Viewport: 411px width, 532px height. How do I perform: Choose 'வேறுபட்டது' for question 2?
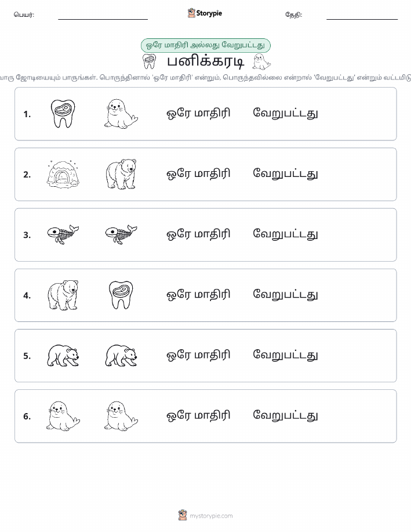285,173
